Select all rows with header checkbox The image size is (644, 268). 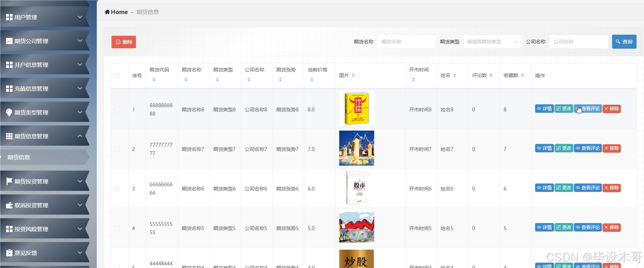coord(117,76)
